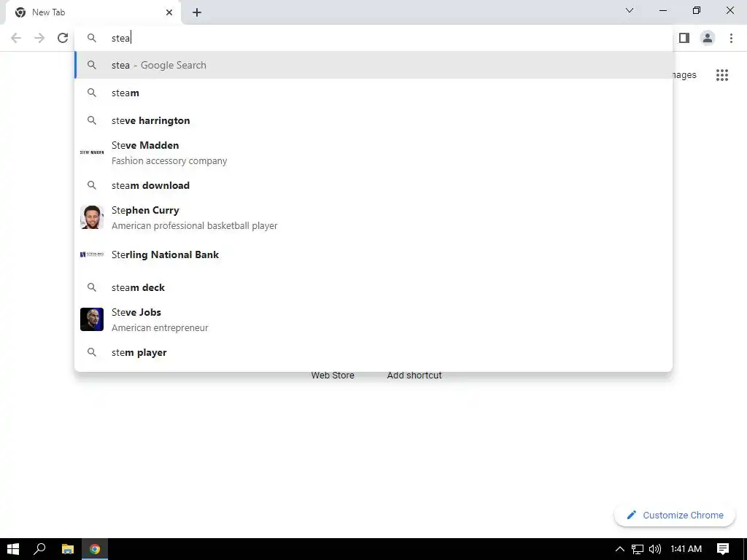The image size is (747, 560).
Task: Click the Customize Chrome button
Action: (x=675, y=516)
